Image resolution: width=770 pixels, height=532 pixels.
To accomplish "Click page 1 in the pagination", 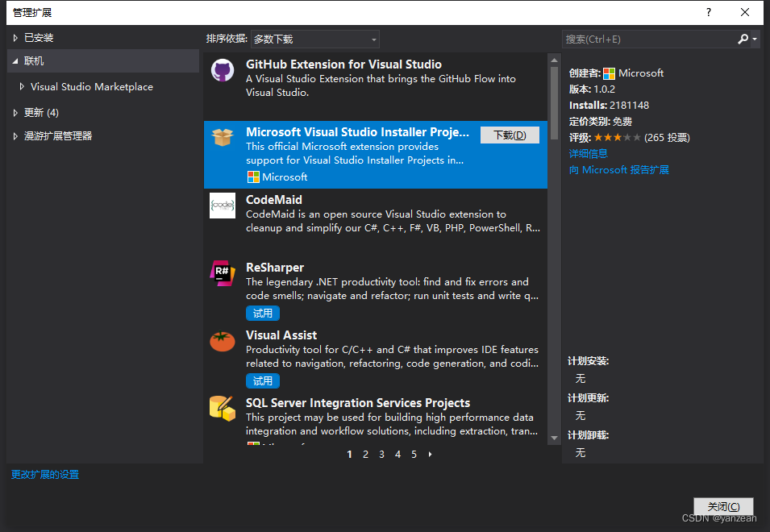I will click(349, 455).
